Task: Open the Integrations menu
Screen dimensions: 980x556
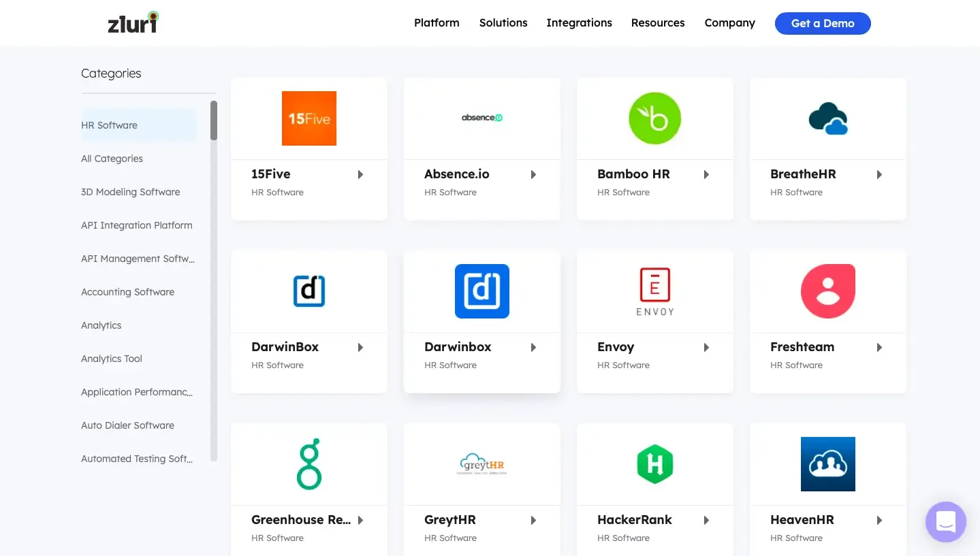Action: [x=580, y=23]
